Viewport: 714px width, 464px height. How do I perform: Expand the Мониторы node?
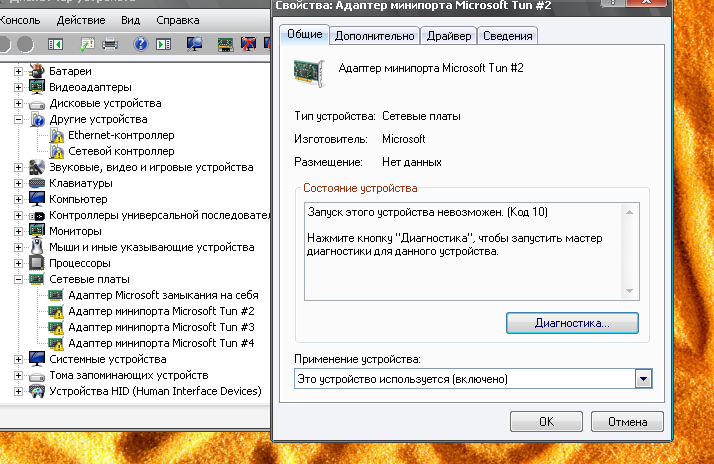pos(18,231)
